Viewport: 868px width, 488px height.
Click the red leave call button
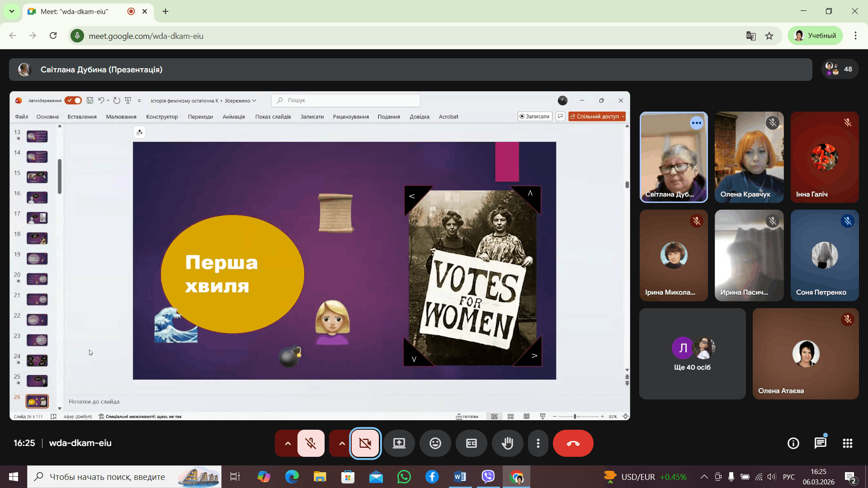click(x=573, y=443)
